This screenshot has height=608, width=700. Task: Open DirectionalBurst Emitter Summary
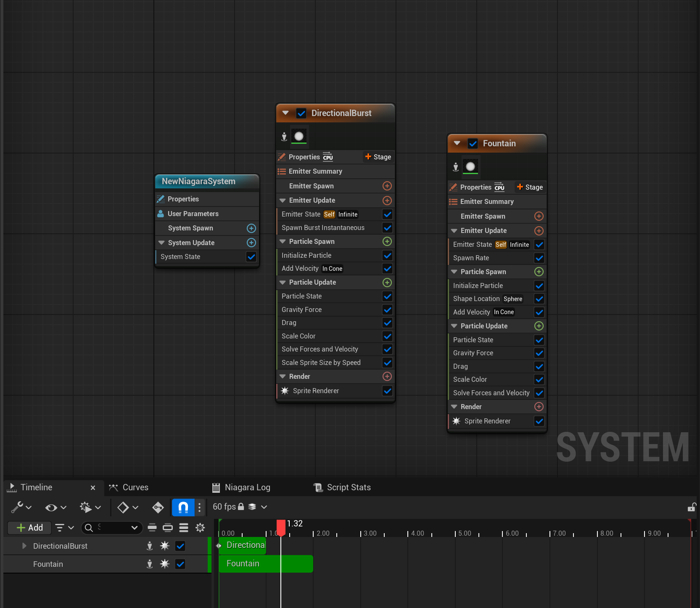coord(335,172)
